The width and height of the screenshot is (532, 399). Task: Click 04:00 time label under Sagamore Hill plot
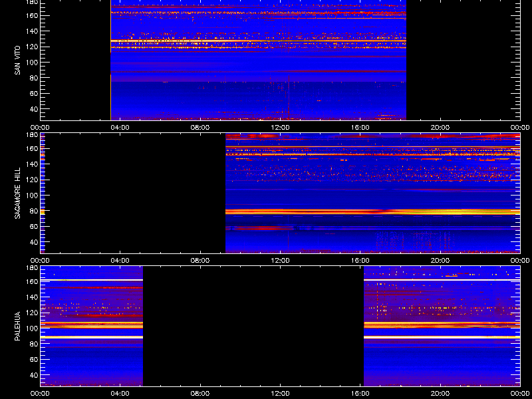pos(120,261)
